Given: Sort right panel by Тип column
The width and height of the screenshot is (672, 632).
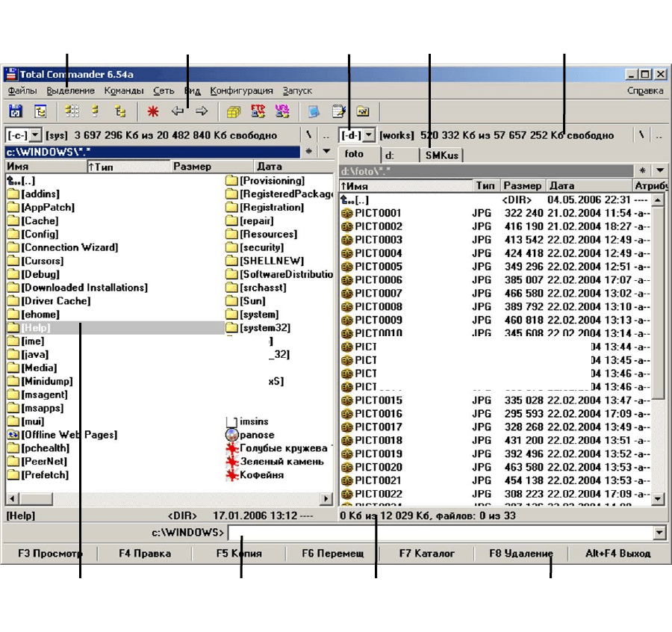Looking at the screenshot, I should [486, 186].
